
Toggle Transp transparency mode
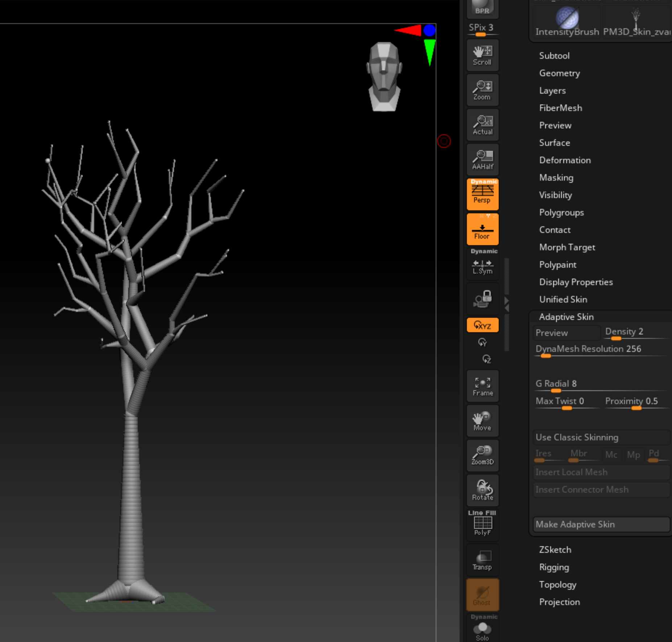tap(482, 560)
